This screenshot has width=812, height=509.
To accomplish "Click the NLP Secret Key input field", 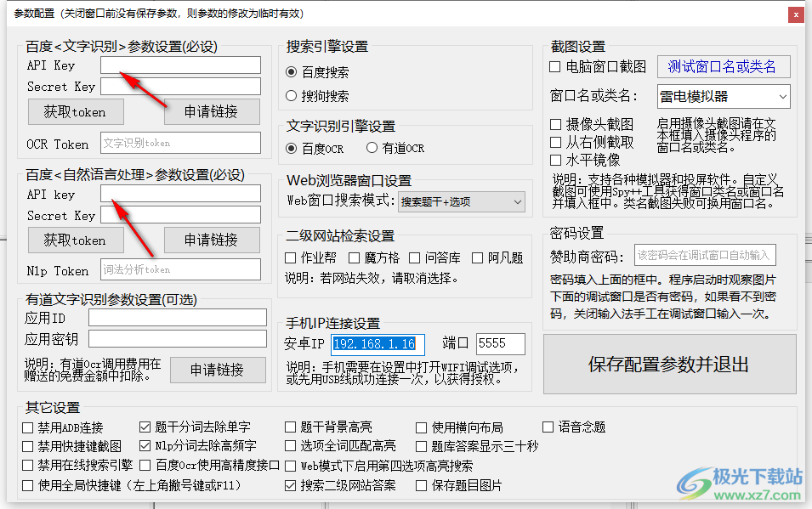I will (x=180, y=215).
